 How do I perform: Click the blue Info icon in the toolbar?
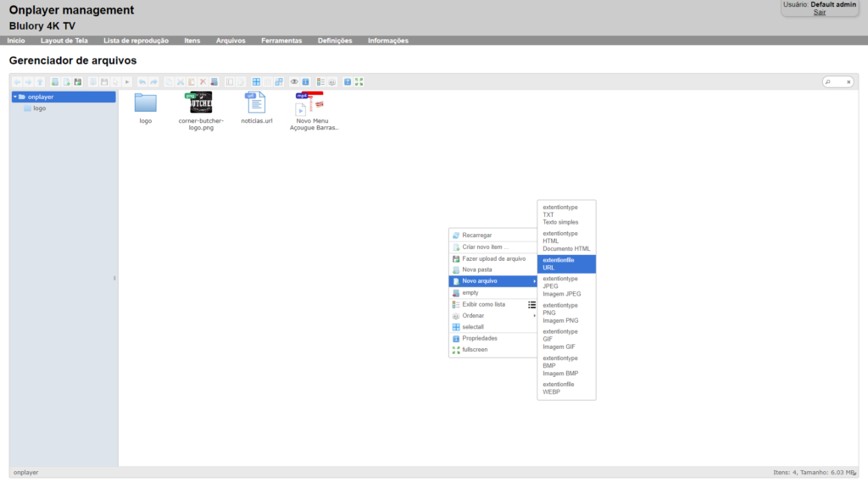[305, 82]
